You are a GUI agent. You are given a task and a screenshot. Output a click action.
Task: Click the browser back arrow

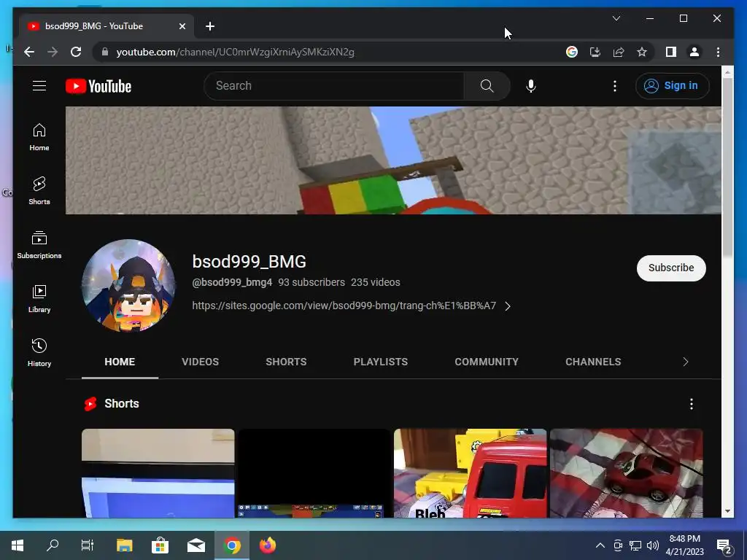(29, 52)
